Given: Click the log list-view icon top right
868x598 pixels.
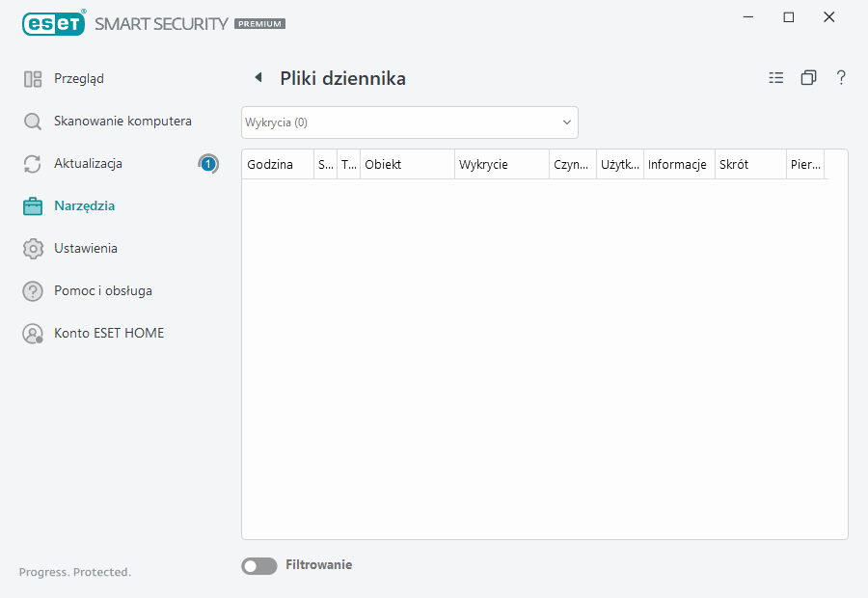Looking at the screenshot, I should (x=775, y=77).
